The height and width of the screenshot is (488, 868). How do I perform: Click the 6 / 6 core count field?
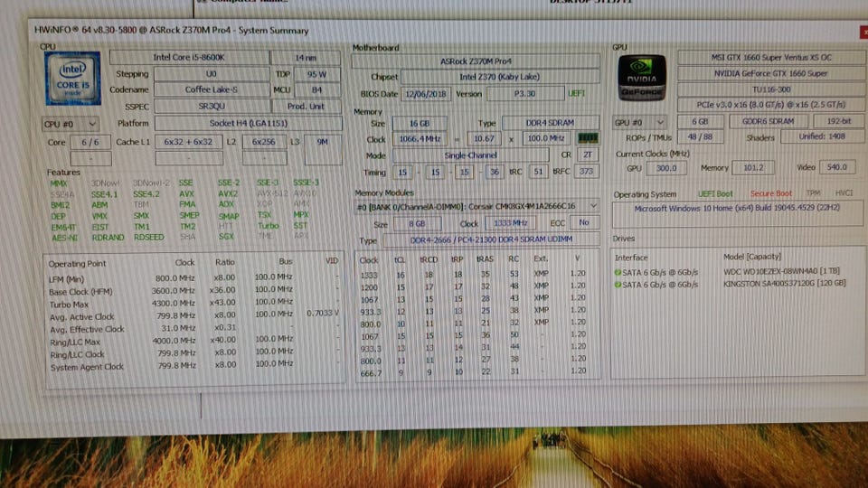[x=90, y=143]
